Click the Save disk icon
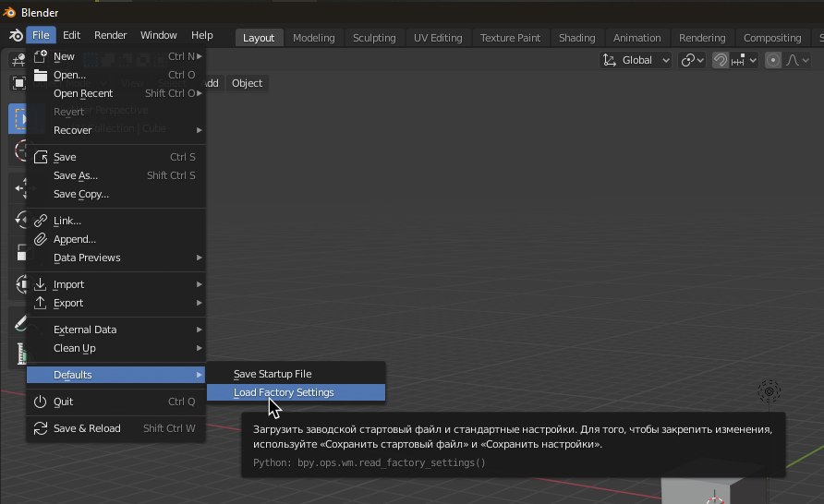Image resolution: width=824 pixels, height=504 pixels. click(x=41, y=157)
